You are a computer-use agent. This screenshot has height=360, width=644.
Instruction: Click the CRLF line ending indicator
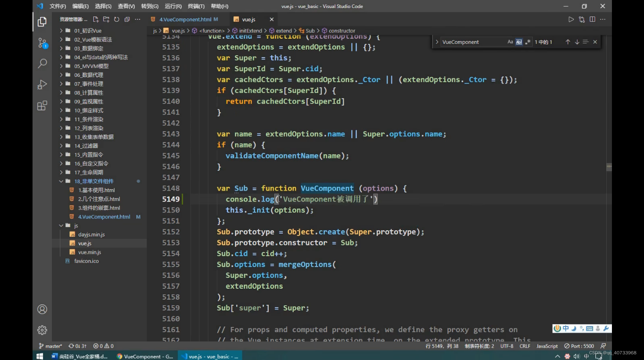pos(525,346)
